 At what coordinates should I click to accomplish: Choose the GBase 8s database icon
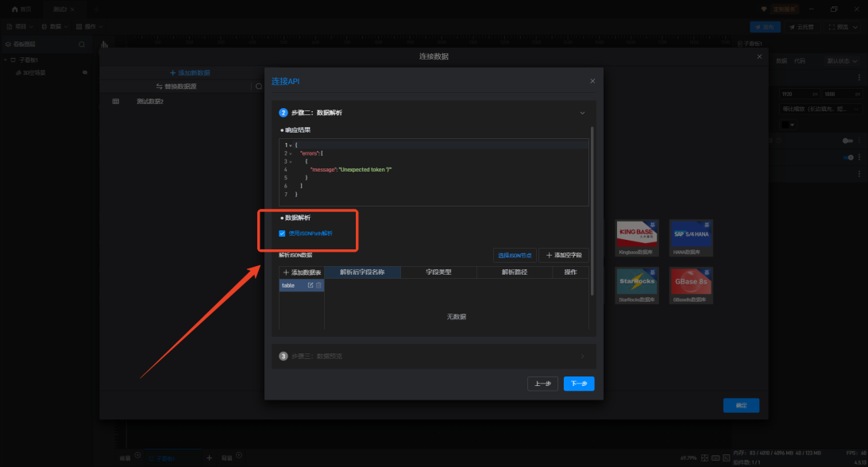tap(690, 285)
